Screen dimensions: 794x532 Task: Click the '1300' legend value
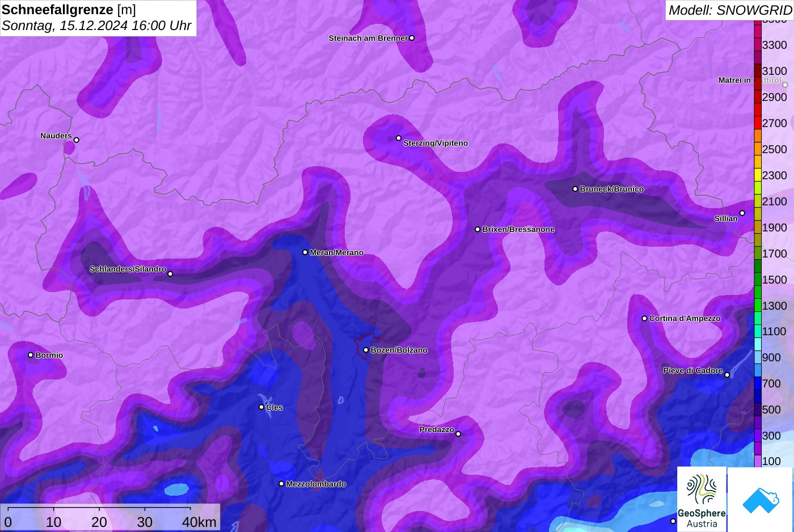(x=774, y=306)
